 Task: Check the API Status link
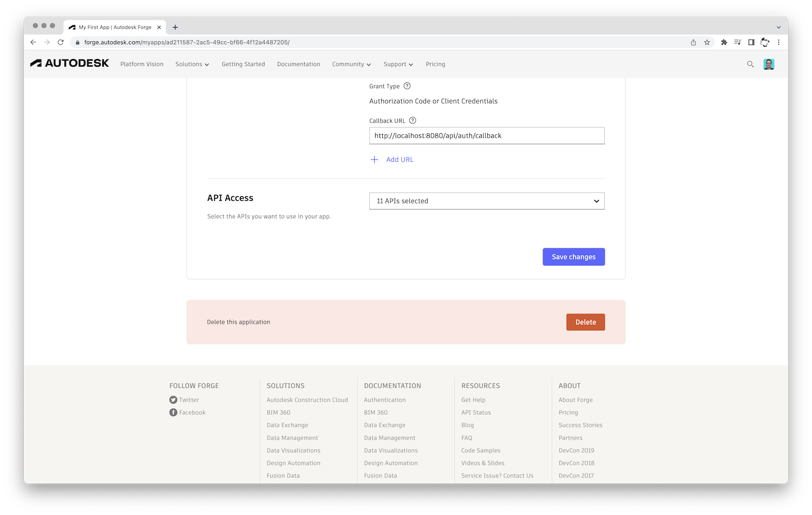pyautogui.click(x=476, y=412)
